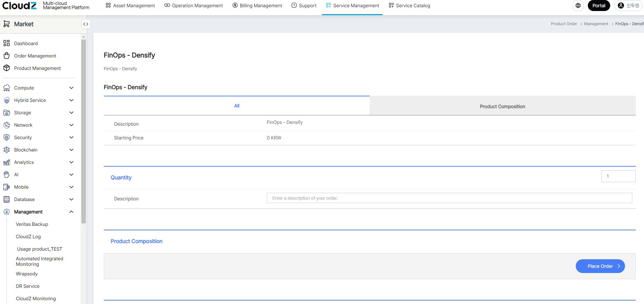Click the Quantity input field

(x=618, y=176)
